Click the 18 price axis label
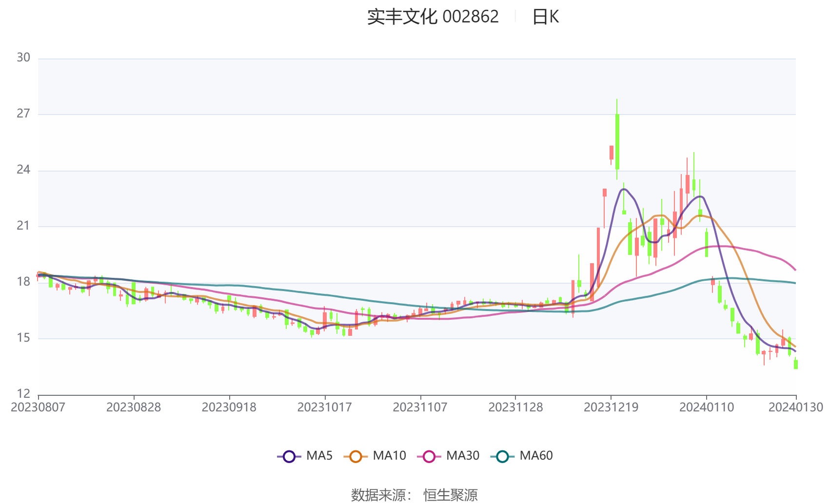 23,282
